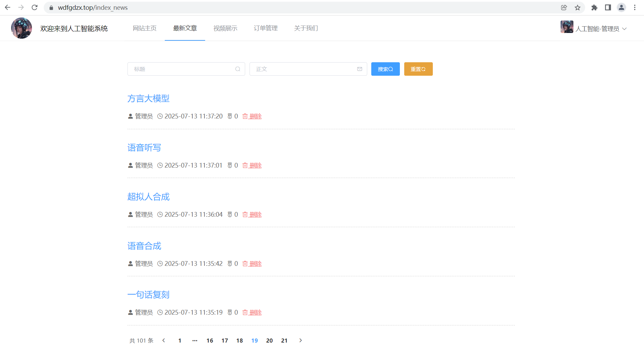Click the pagination ellipsis for earlier pages
The width and height of the screenshot is (644, 354).
pyautogui.click(x=195, y=341)
